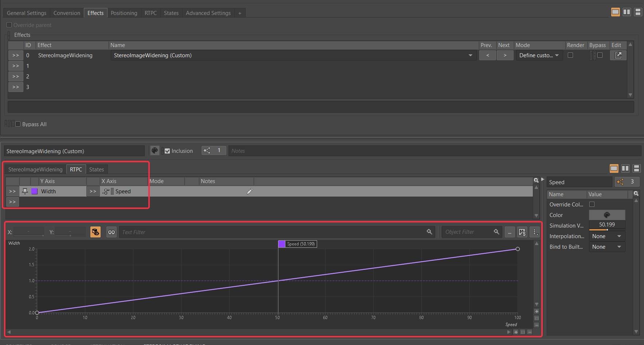
Task: Add a new tab with the plus button
Action: [240, 13]
